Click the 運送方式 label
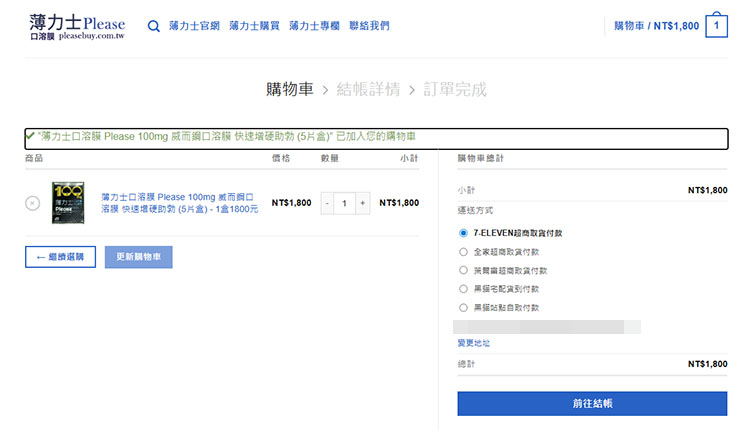750x441 pixels. coord(475,210)
